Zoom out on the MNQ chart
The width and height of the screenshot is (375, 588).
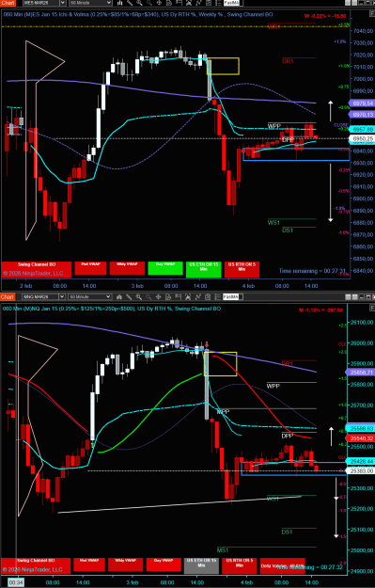coord(148,297)
